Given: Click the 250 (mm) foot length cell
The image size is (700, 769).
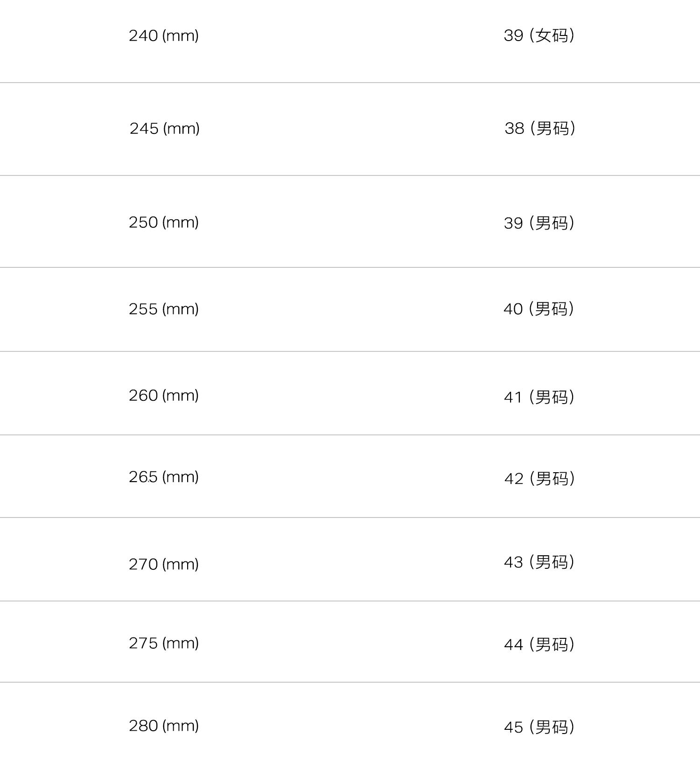Looking at the screenshot, I should point(164,222).
